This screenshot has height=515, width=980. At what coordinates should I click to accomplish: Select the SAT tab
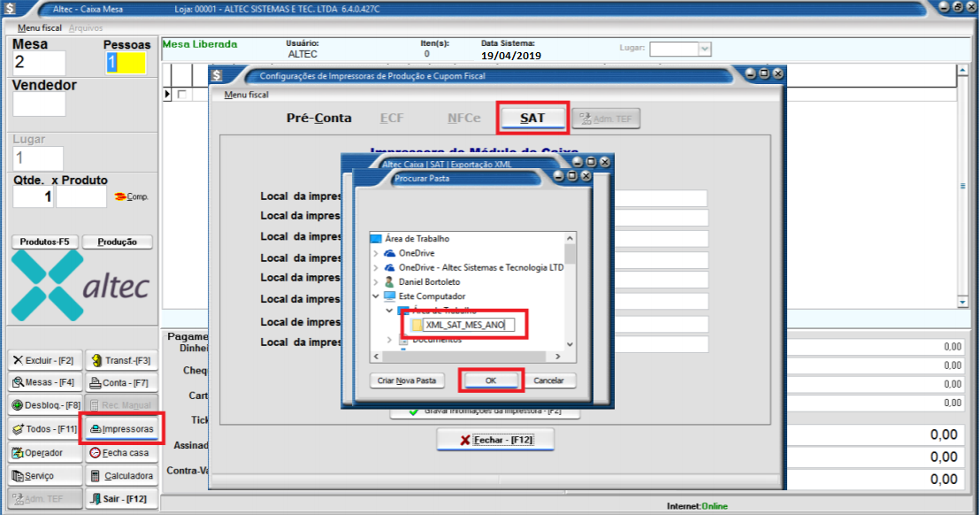[532, 118]
